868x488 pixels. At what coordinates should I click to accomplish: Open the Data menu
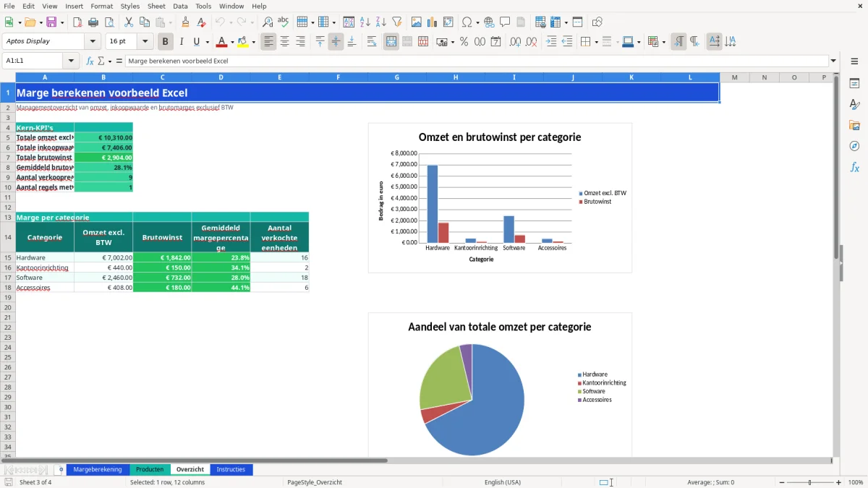click(x=180, y=6)
